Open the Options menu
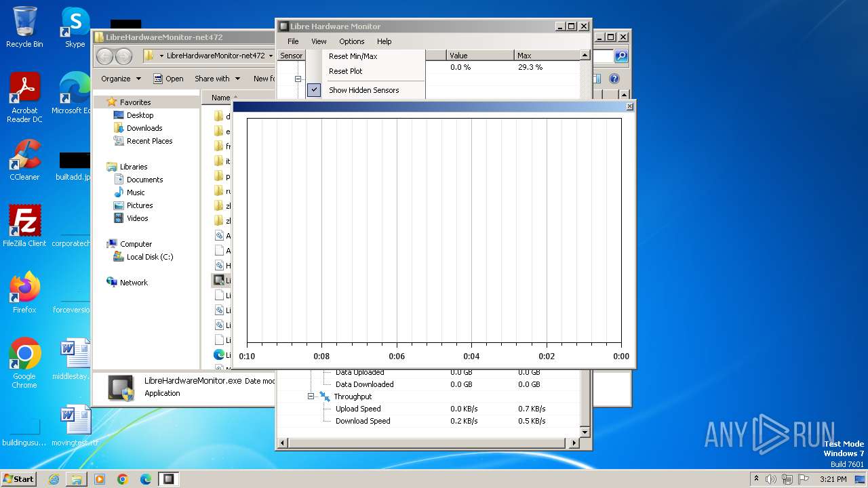Screen dimensions: 868x488 coord(352,41)
